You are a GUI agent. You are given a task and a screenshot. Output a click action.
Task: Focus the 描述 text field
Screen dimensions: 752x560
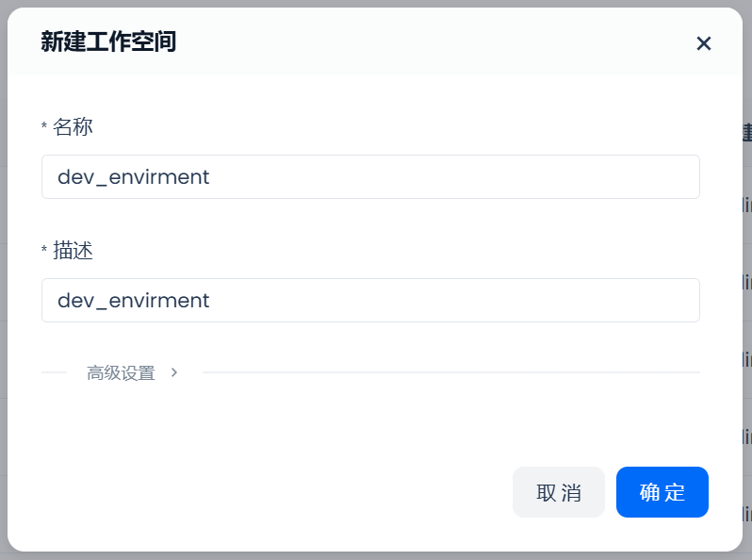pyautogui.click(x=370, y=301)
